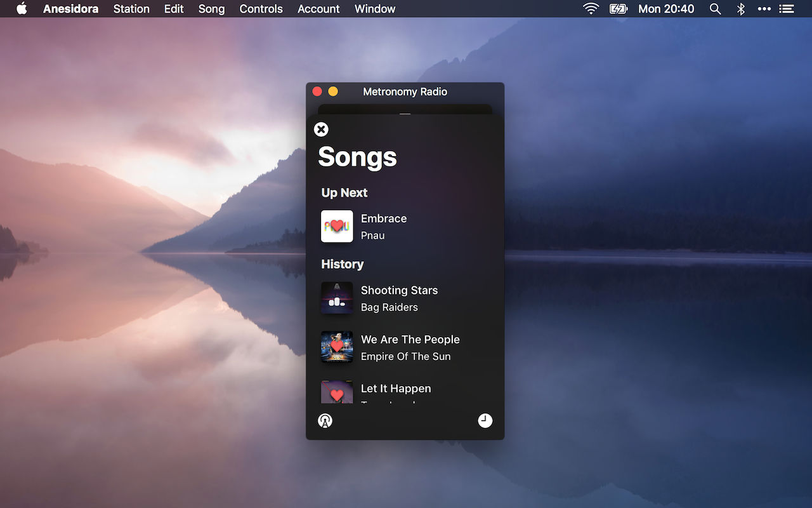The height and width of the screenshot is (508, 812).
Task: Open Notification Center list icon
Action: 787,9
